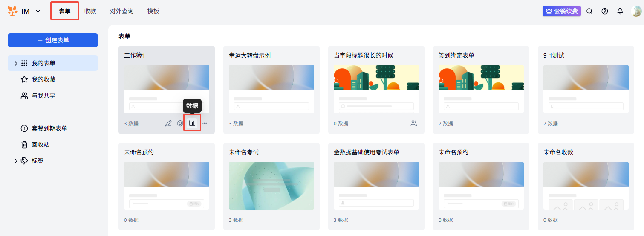Open the more options ellipsis on 工作簿1
The image size is (644, 236).
(204, 123)
